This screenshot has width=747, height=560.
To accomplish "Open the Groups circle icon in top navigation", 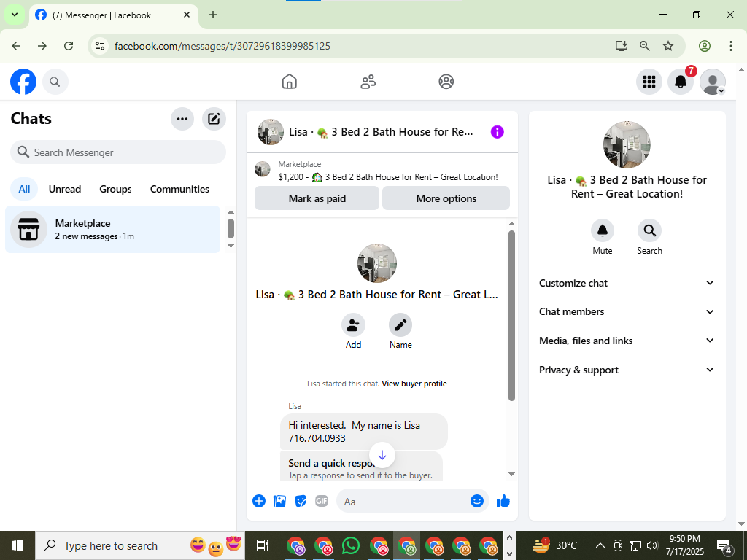I will 446,82.
